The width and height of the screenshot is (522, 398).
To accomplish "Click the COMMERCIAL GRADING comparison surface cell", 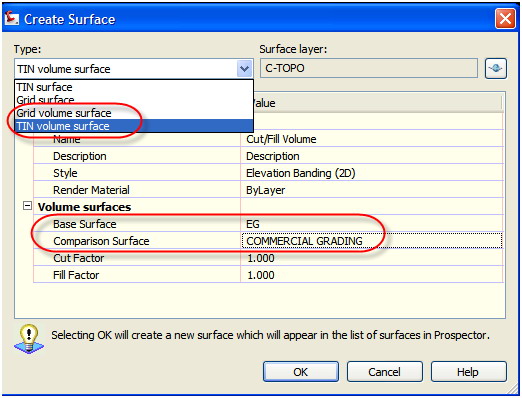I will tap(372, 241).
